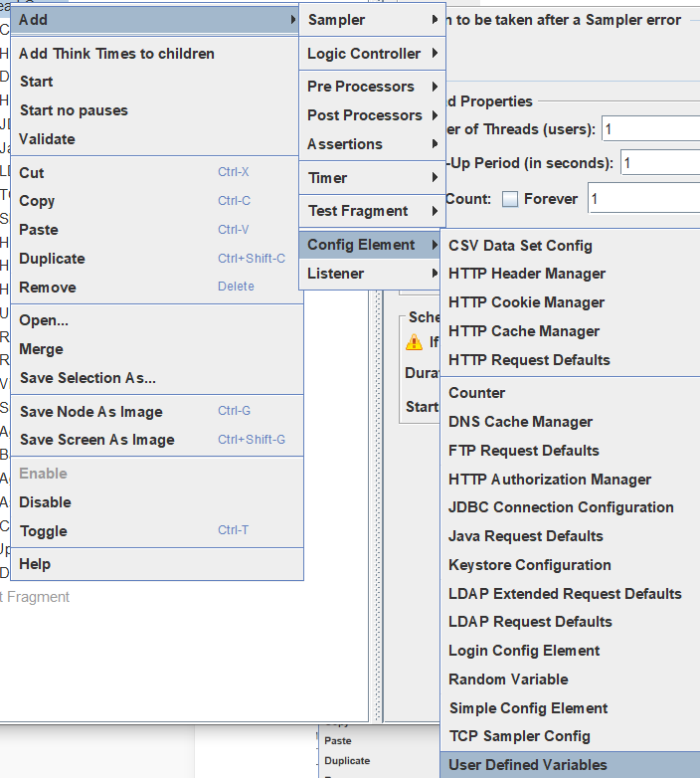
Task: Add LDAP Extended Request Defaults
Action: pos(570,593)
